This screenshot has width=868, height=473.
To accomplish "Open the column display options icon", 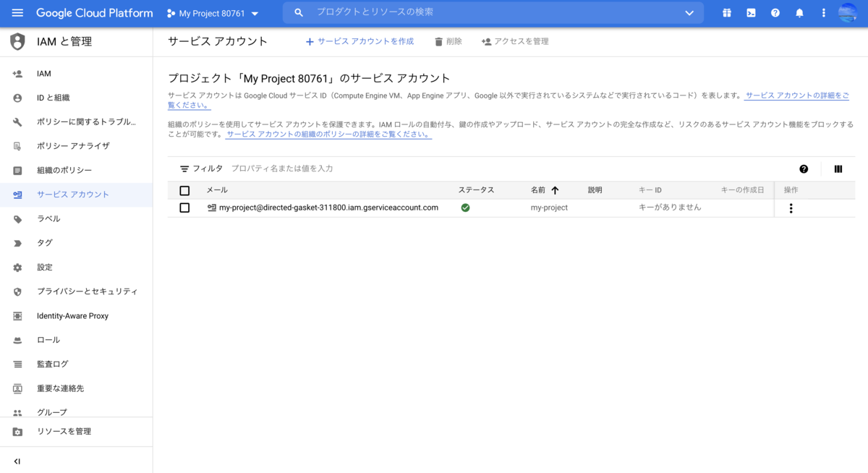I will pos(838,169).
